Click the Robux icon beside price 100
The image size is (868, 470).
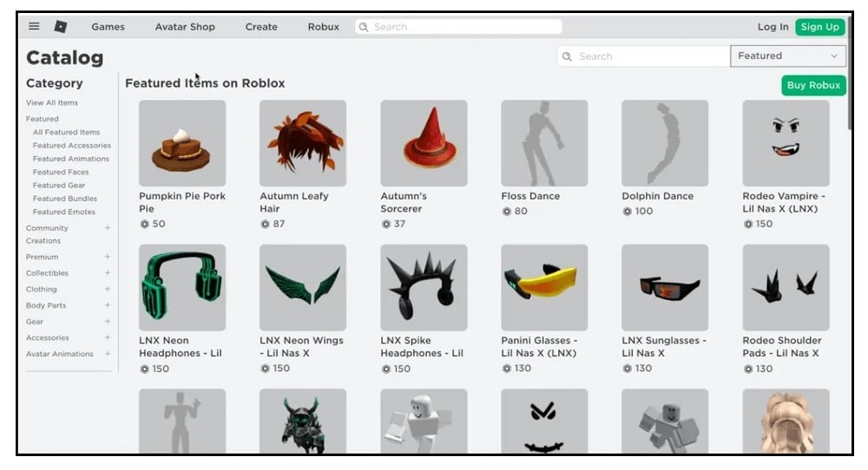(x=628, y=212)
